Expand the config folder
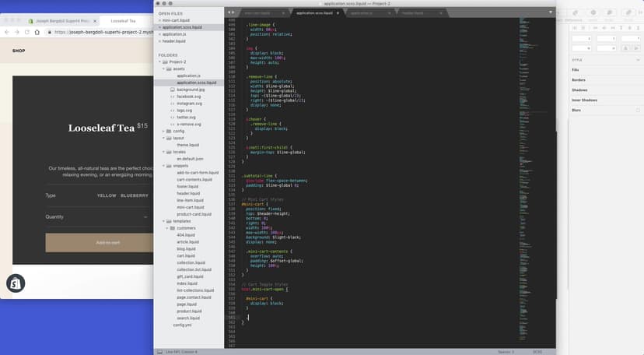This screenshot has height=355, width=644. click(x=163, y=131)
